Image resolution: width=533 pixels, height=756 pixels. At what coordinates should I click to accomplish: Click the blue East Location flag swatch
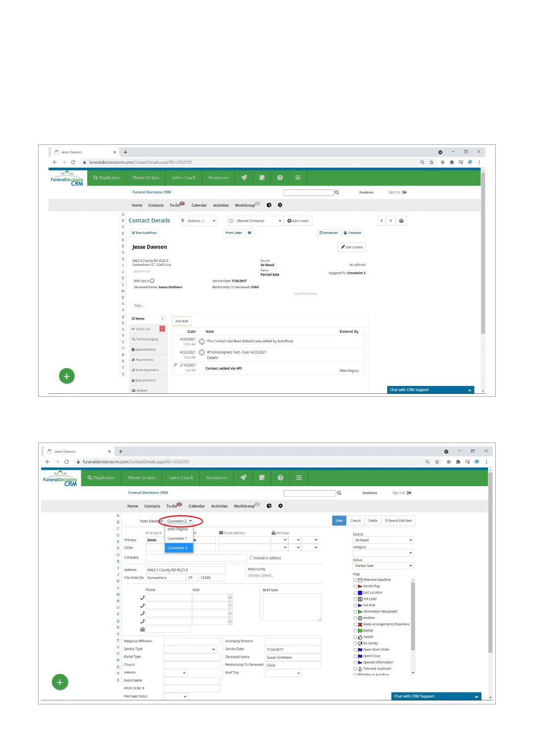pyautogui.click(x=360, y=593)
